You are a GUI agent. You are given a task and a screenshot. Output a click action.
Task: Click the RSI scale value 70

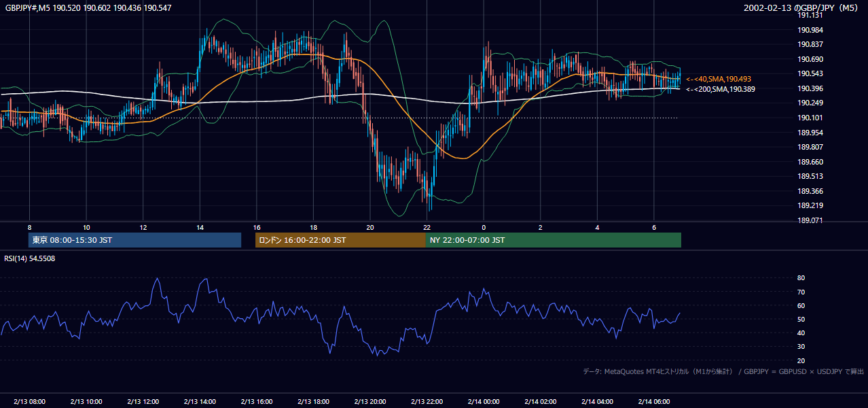click(x=801, y=292)
